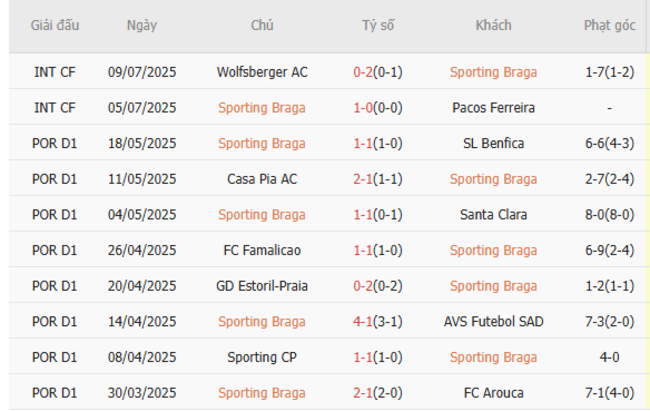Select SL Benfica away team

pyautogui.click(x=493, y=143)
